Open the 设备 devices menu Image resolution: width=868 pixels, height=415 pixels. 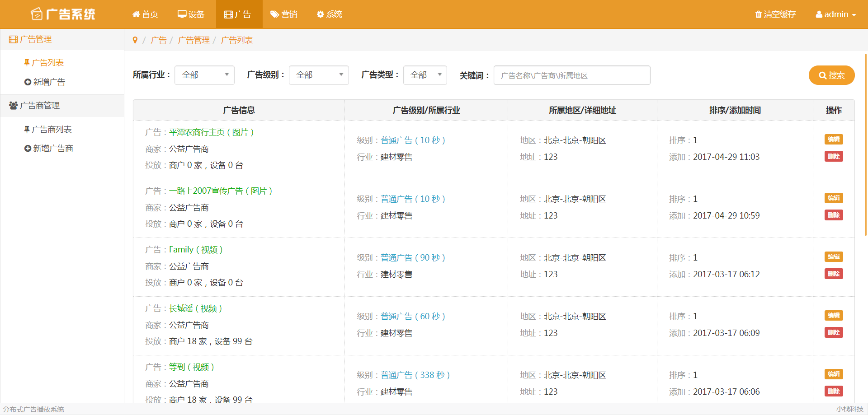(x=191, y=14)
